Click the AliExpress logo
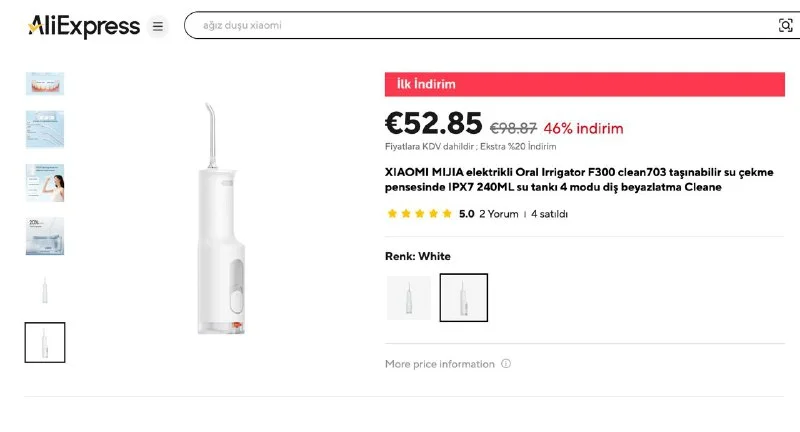The height and width of the screenshot is (432, 800). 83,26
